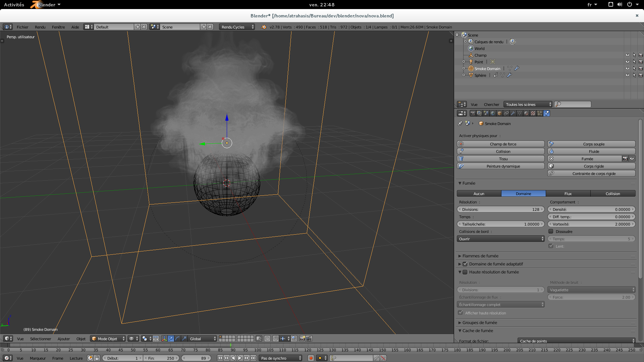Viewport: 644px width, 362px height.
Task: Click the Tissu physics button
Action: pos(500,159)
